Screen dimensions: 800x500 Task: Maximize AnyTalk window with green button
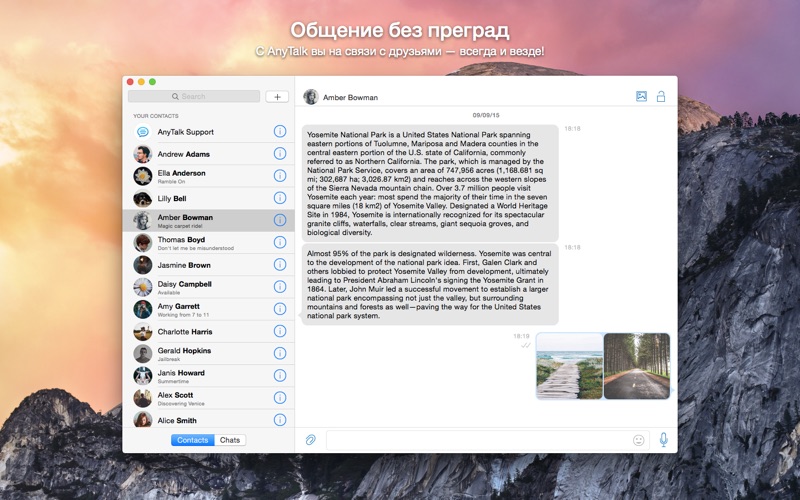[152, 82]
